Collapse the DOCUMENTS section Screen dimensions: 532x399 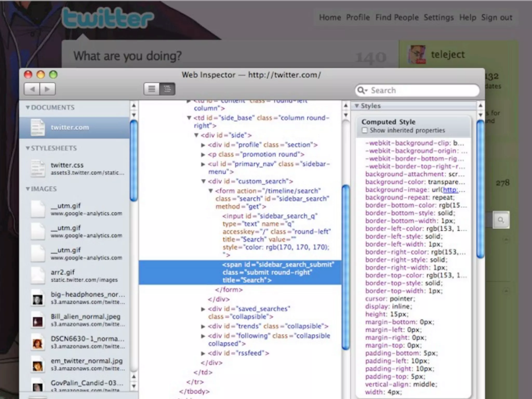(28, 107)
